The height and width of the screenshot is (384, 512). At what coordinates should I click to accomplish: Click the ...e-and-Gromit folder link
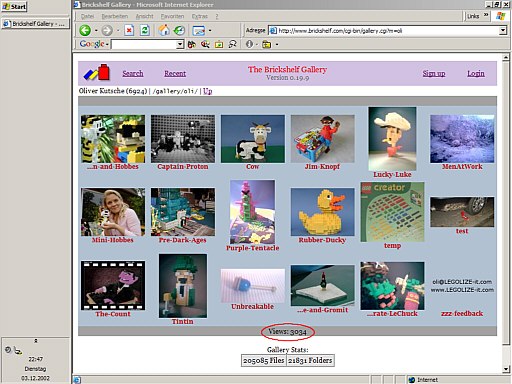tap(323, 310)
